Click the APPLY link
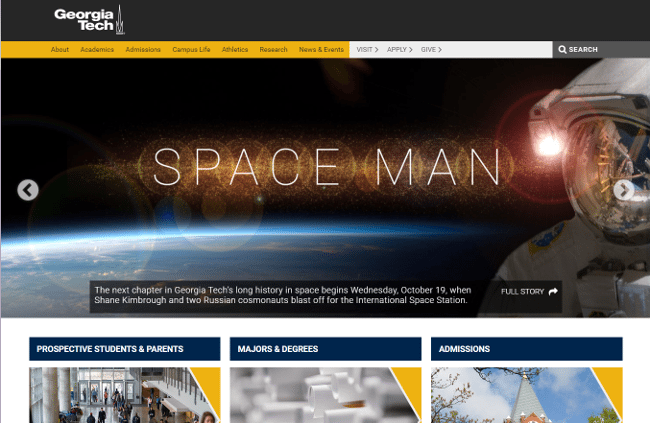This screenshot has width=650, height=423. (400, 49)
